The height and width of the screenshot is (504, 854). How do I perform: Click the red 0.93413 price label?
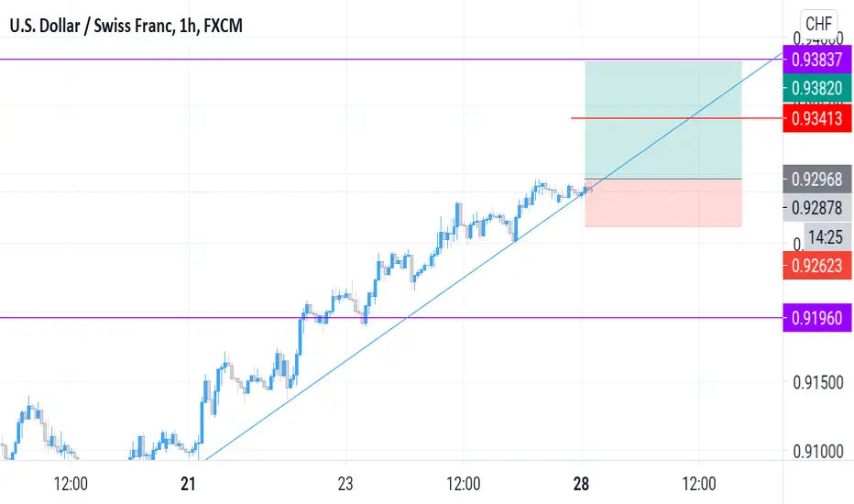click(x=817, y=118)
